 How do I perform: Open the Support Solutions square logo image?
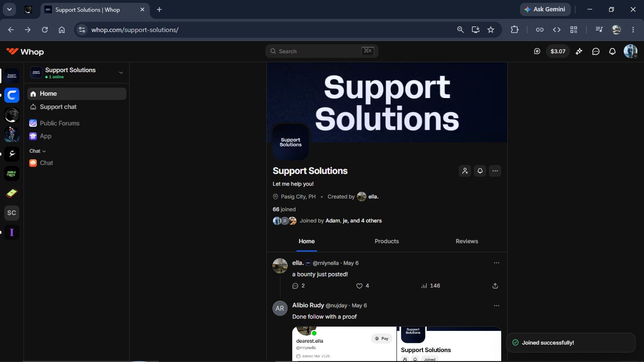(290, 142)
